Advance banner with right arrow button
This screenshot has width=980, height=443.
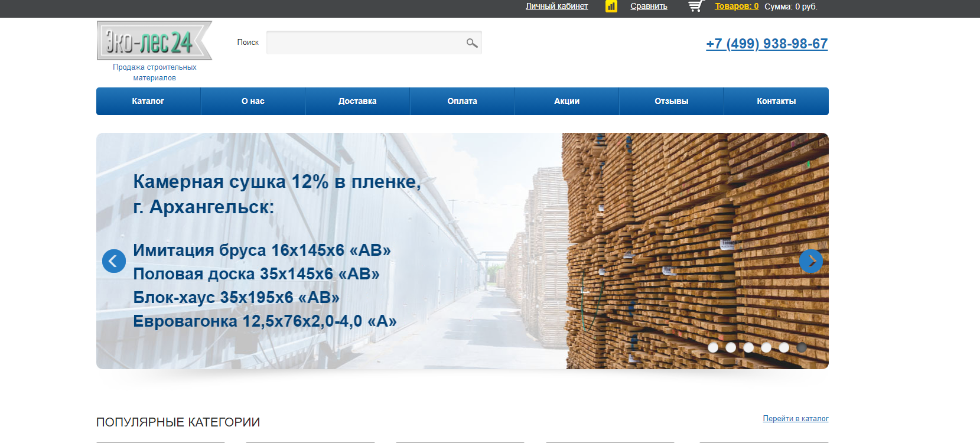click(811, 261)
